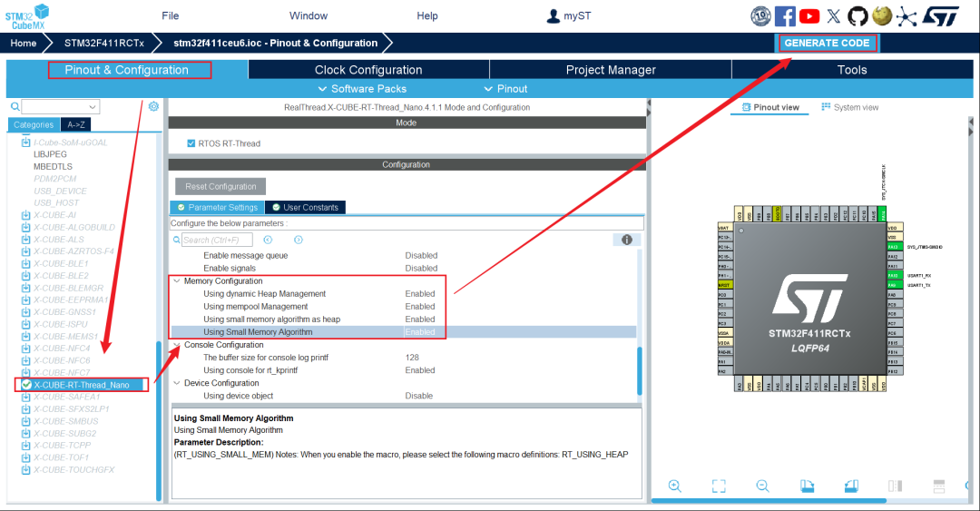Screen dimensions: 980x511
Task: Click the zoom in magnifier icon
Action: point(674,486)
